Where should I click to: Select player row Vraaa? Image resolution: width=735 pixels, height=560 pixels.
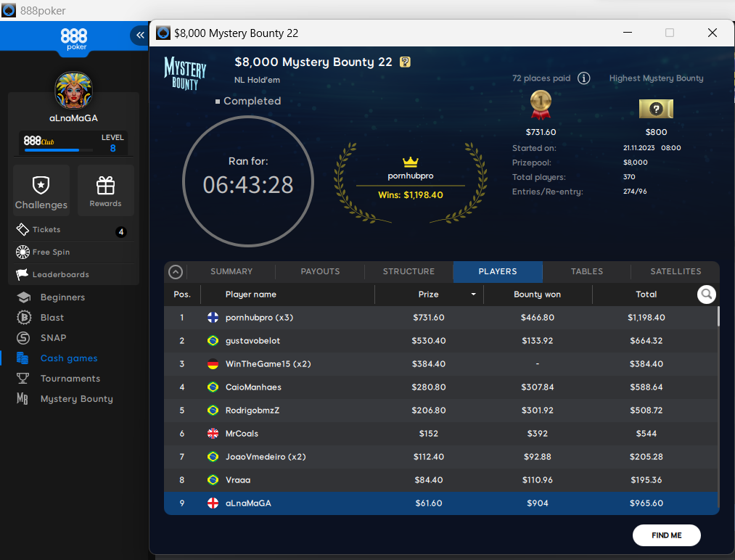click(x=440, y=480)
